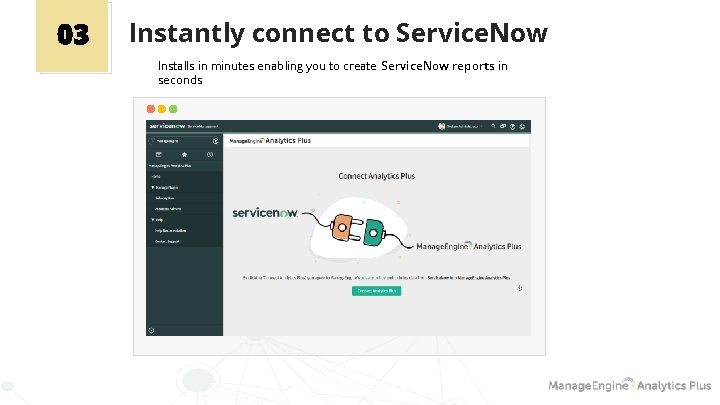The width and height of the screenshot is (720, 405).
Task: Focus the navigator filter field in sidebar
Action: 181,141
